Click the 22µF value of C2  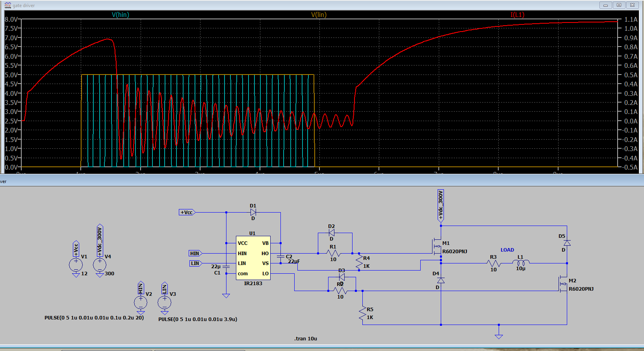(294, 261)
